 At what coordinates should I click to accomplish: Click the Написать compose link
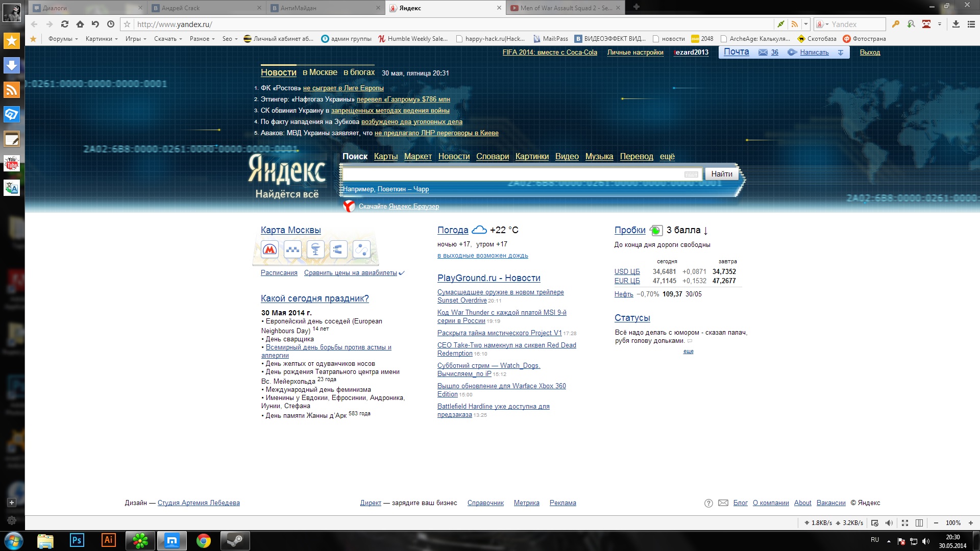click(814, 53)
